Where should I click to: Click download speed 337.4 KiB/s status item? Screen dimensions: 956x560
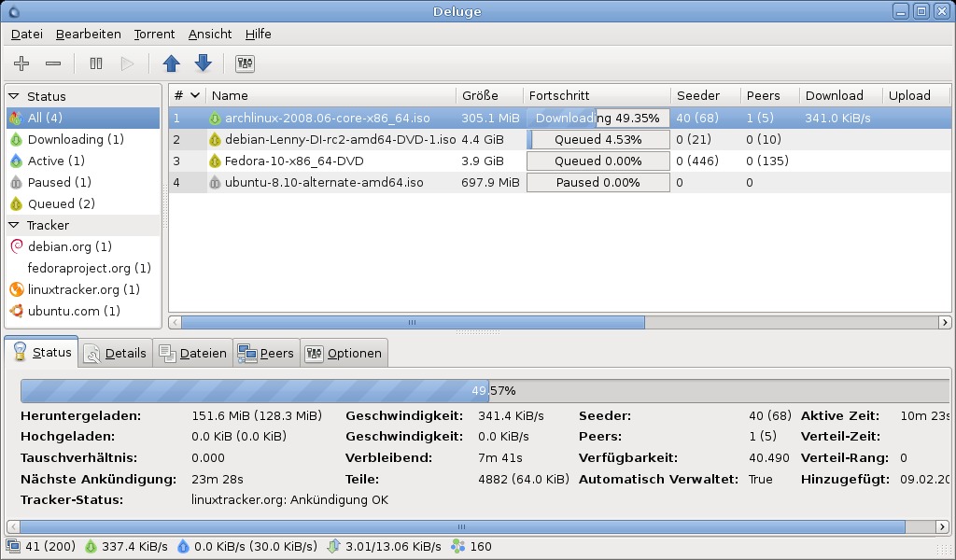pyautogui.click(x=126, y=547)
